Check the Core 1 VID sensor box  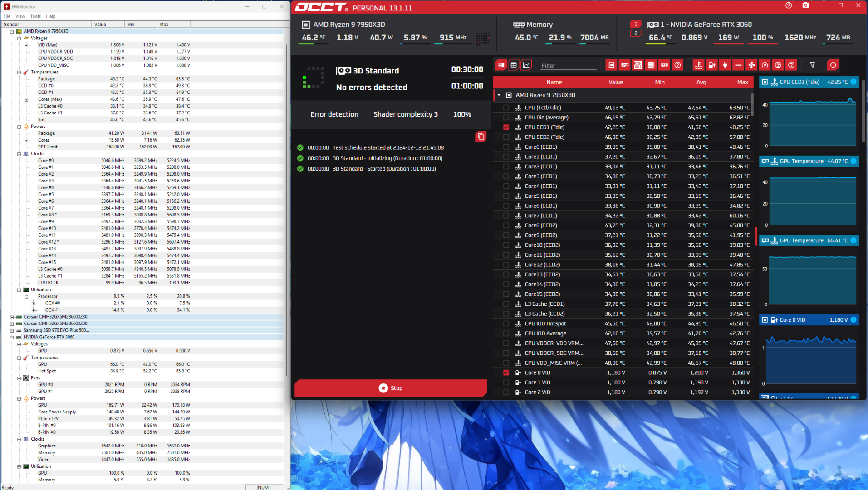(506, 382)
